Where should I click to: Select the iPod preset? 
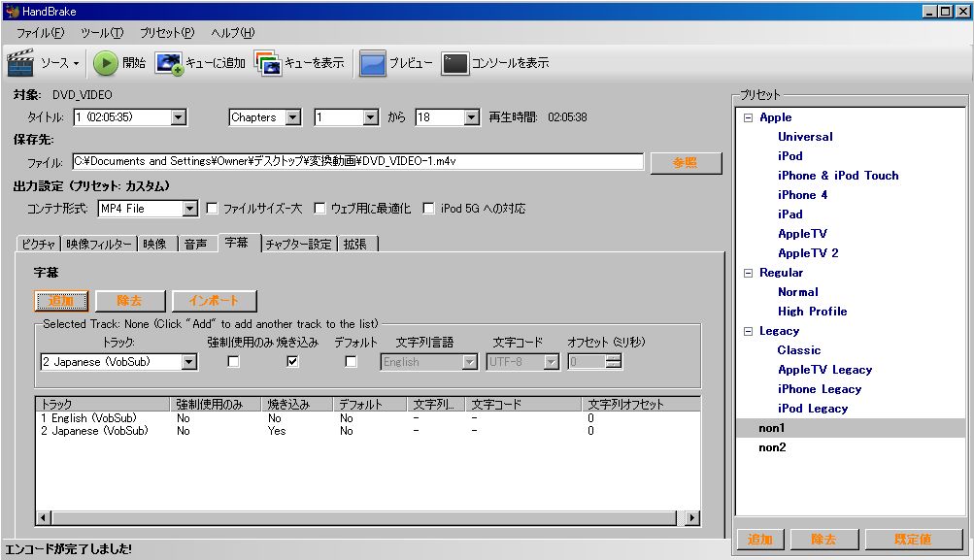[x=790, y=156]
